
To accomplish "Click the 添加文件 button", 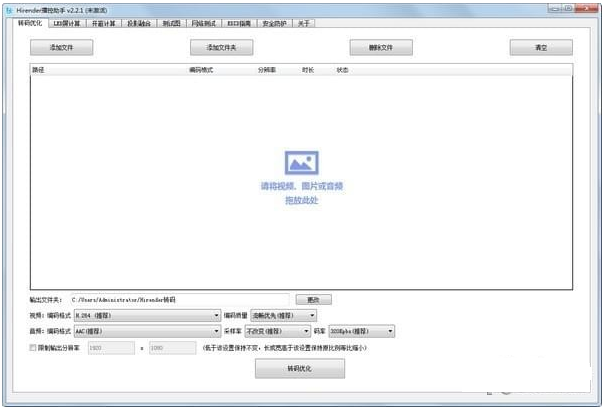I will coord(61,47).
